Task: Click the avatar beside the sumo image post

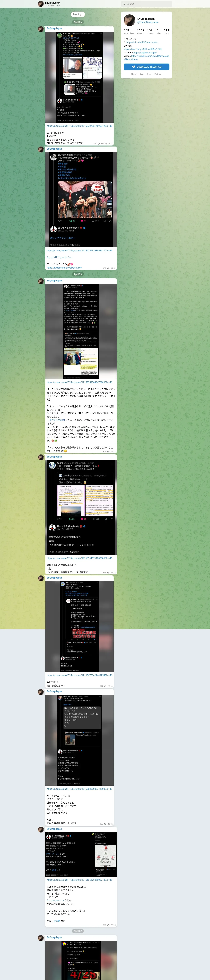Action: coord(41,149)
